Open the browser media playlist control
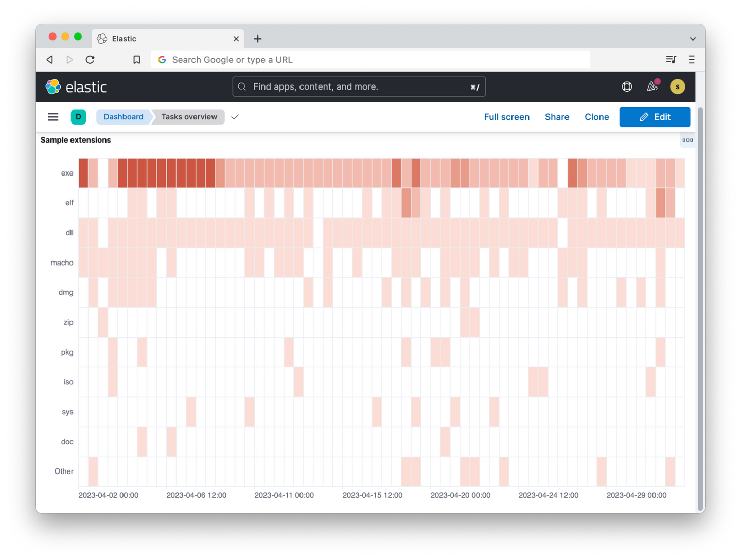 coord(671,60)
